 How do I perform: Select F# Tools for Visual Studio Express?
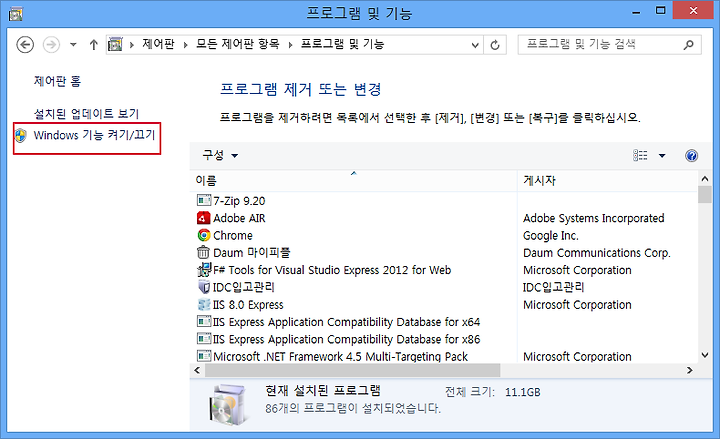[332, 270]
